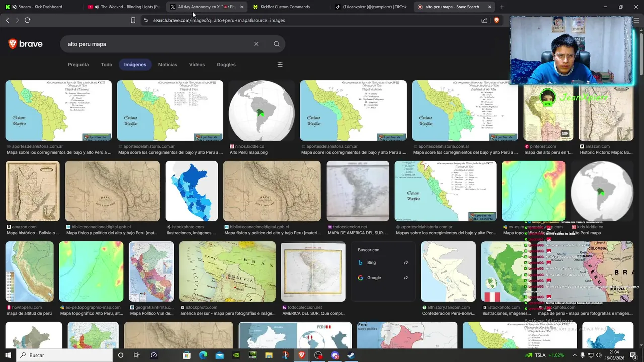Image resolution: width=644 pixels, height=362 pixels.
Task: Run the search with the magnifier icon
Action: [x=276, y=44]
